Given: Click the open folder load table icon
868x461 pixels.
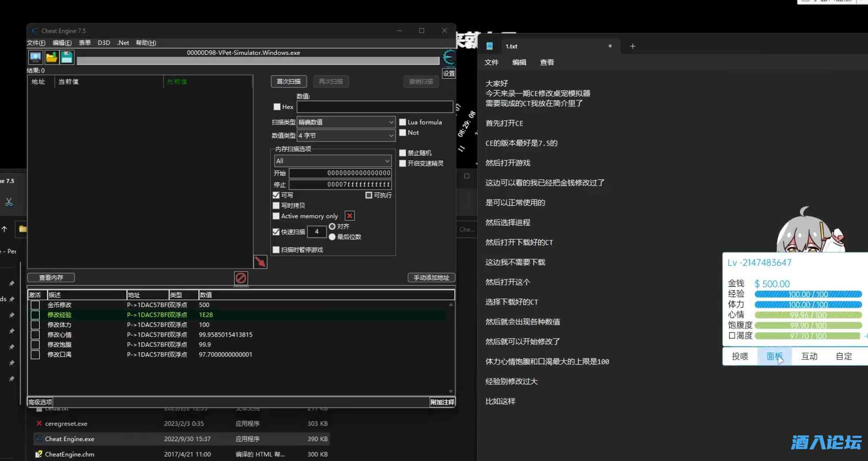Looking at the screenshot, I should coord(51,57).
